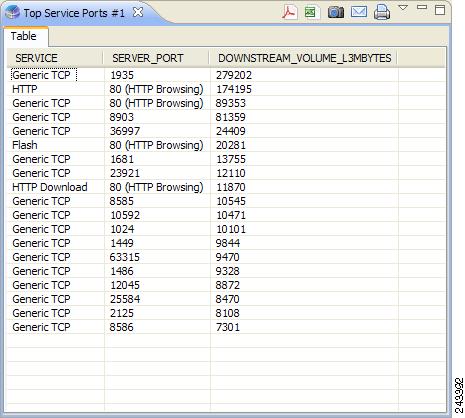Select the volume value 174195
465x418 pixels.
[x=234, y=89]
